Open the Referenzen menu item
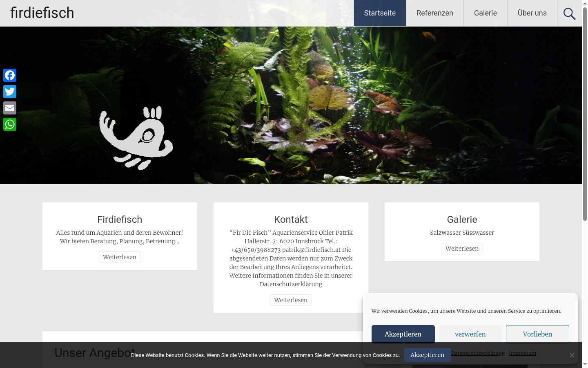Image resolution: width=588 pixels, height=368 pixels. point(435,13)
